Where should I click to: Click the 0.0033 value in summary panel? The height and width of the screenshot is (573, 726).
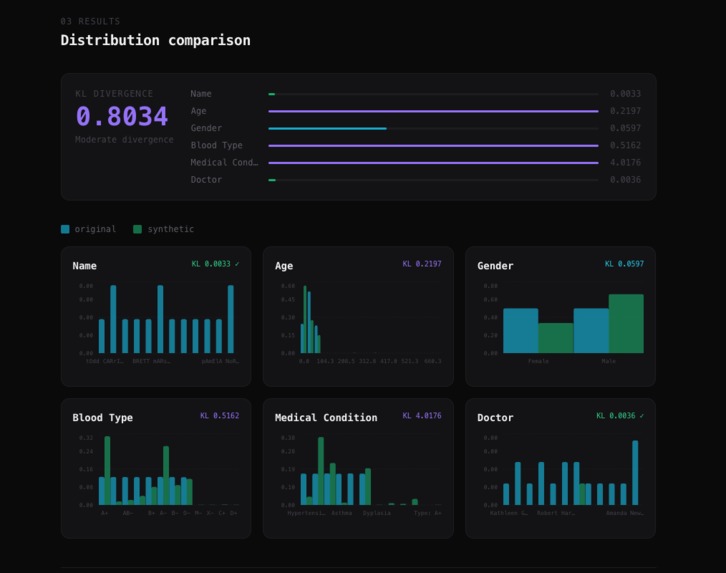625,93
